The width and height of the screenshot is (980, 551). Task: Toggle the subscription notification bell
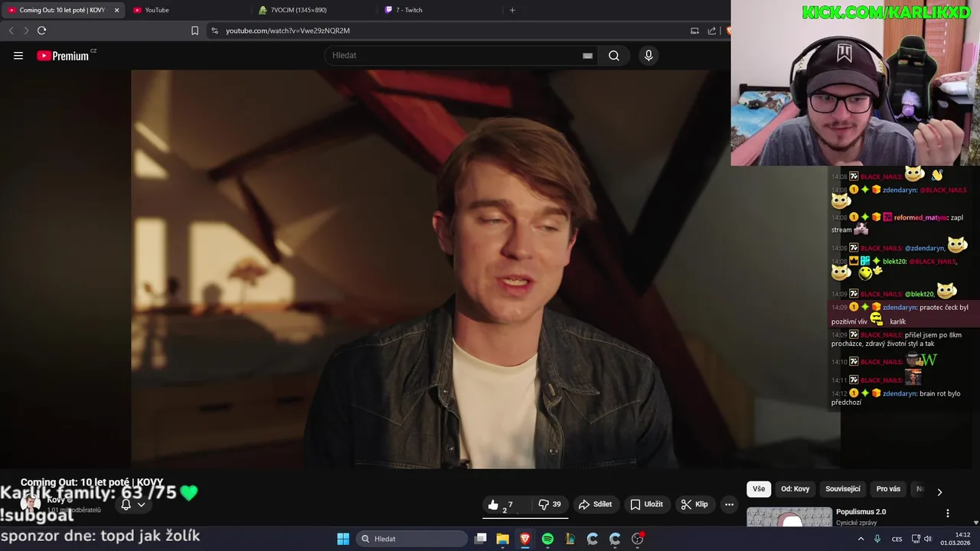coord(126,505)
